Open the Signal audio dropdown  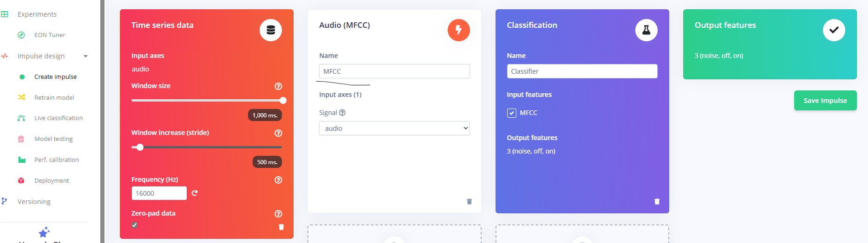point(394,128)
